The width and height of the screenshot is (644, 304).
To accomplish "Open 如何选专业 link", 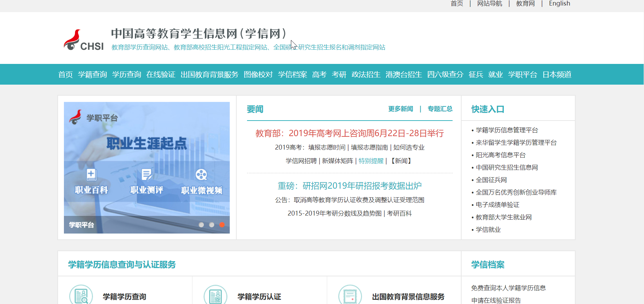I will pyautogui.click(x=409, y=148).
